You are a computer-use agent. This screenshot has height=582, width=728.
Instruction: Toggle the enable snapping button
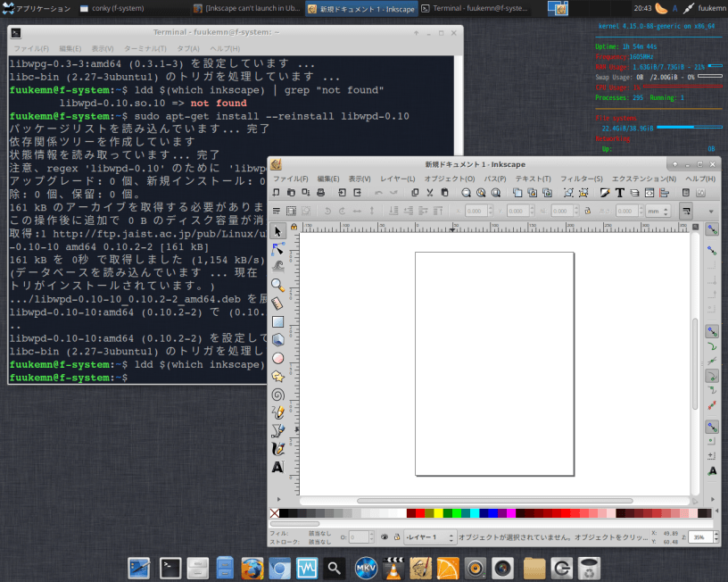pos(712,229)
